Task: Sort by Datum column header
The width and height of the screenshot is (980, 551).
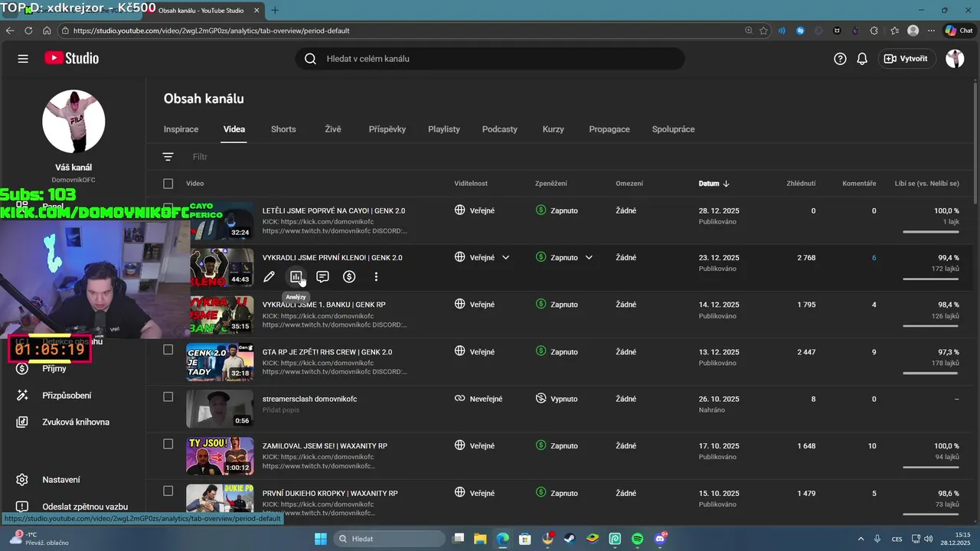Action: [x=714, y=184]
